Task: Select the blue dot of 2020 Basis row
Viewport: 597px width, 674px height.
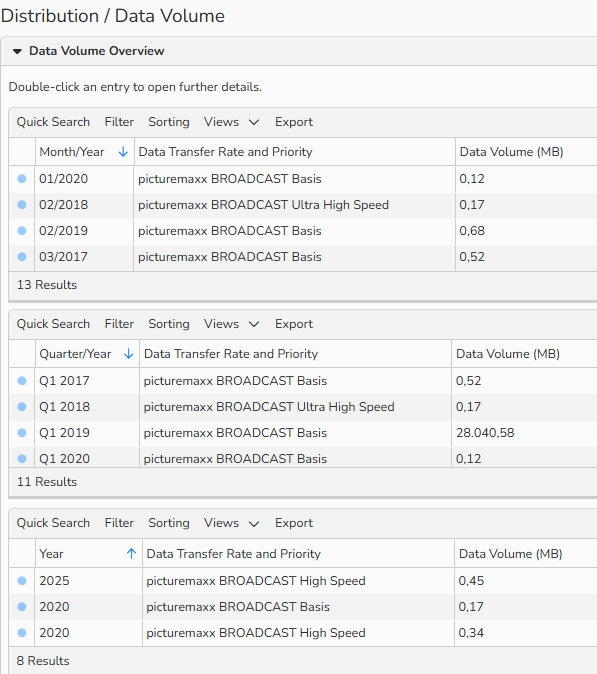Action: pyautogui.click(x=22, y=607)
